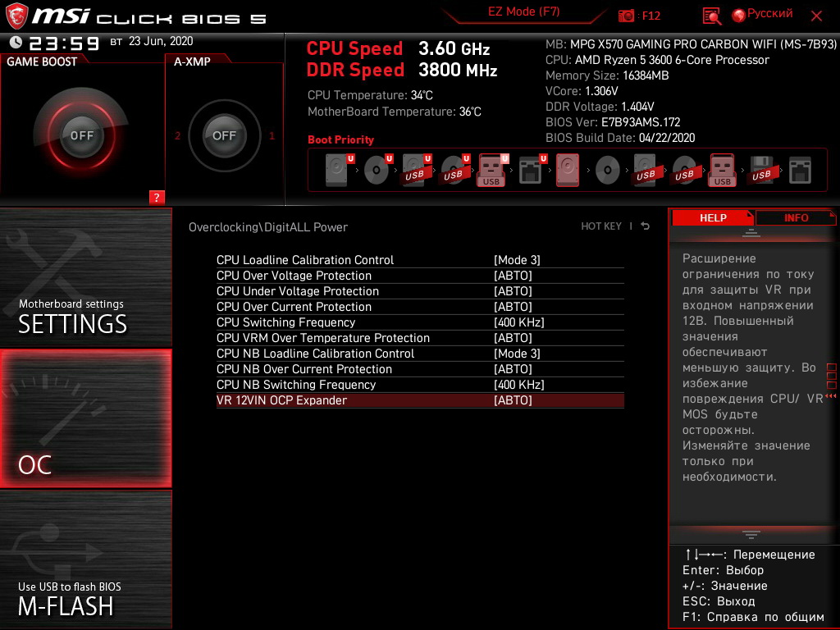Open the search magnifier icon in the header
Screen dimensions: 840x630
coord(711,16)
